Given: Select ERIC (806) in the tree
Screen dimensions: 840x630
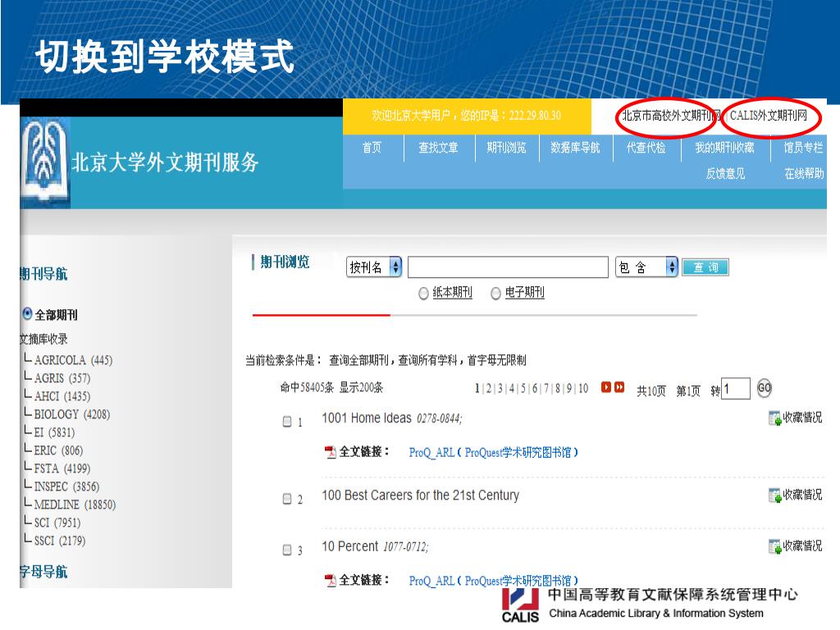Looking at the screenshot, I should point(58,450).
